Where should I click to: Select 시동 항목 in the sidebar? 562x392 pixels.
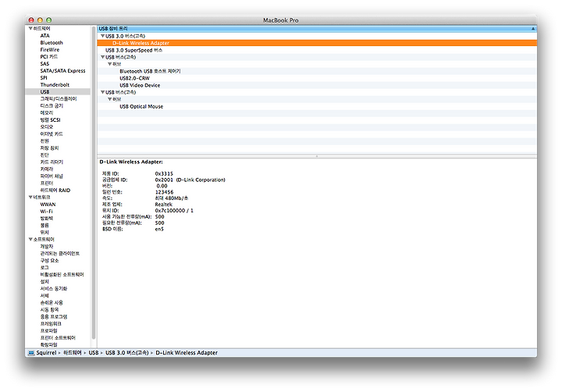(x=49, y=309)
